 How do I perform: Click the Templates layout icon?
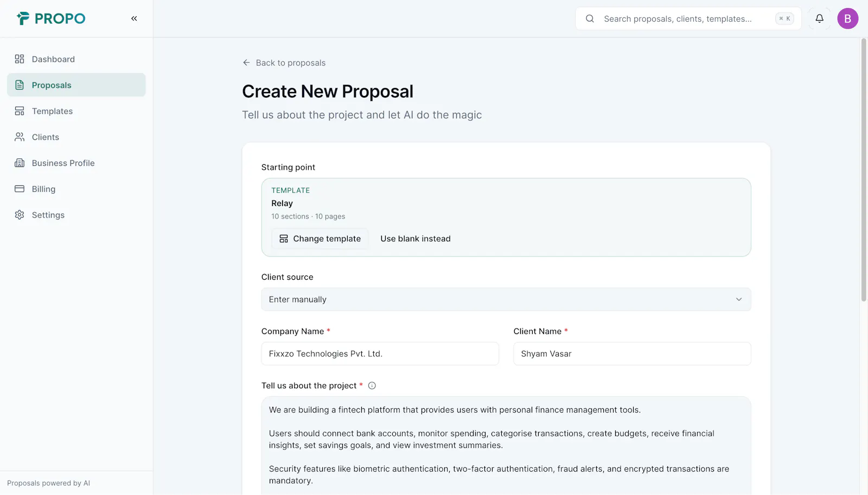tap(20, 111)
